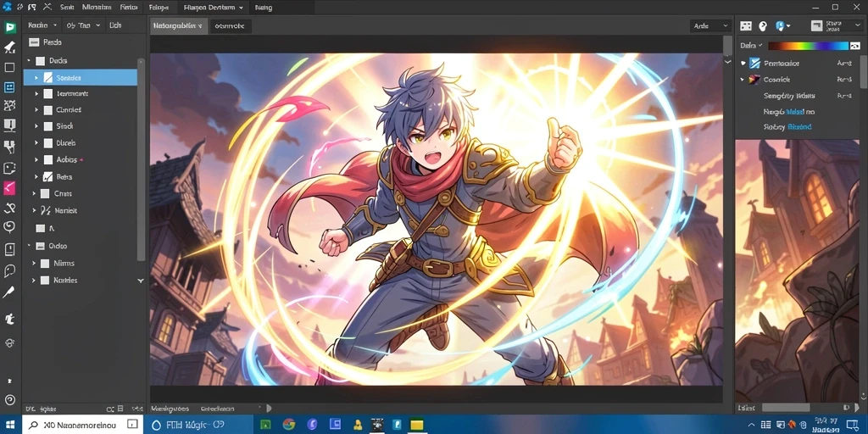Open the Windows Start menu
Screen dimensions: 868x434
(x=10, y=425)
